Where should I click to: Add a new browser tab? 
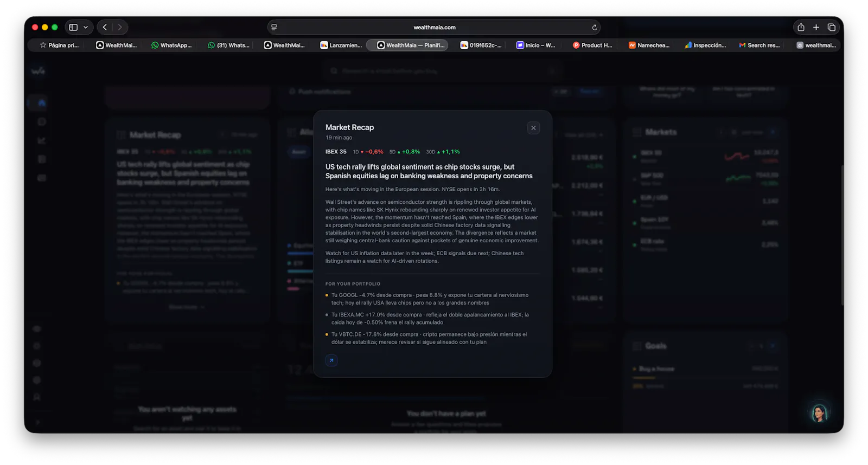tap(816, 27)
